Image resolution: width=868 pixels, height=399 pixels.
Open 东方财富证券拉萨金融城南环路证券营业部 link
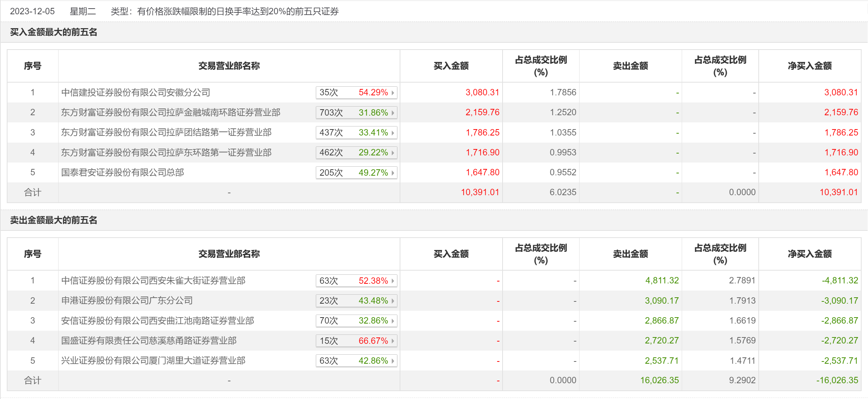coord(171,112)
